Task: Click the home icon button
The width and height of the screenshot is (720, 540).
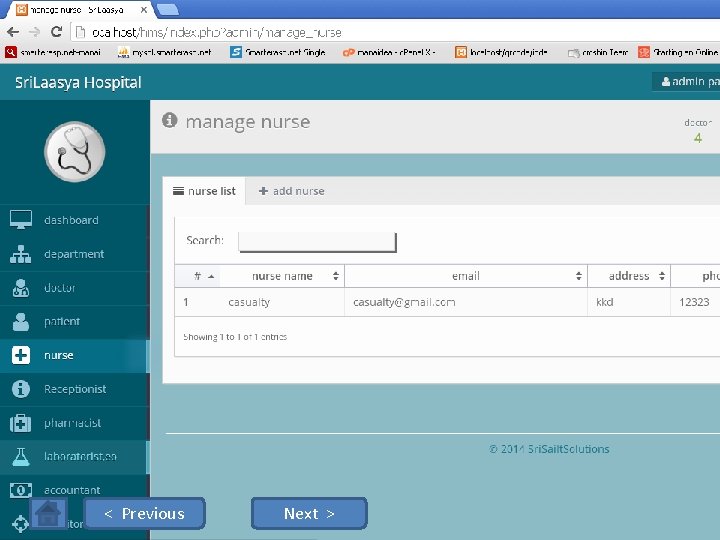Action: pyautogui.click(x=48, y=513)
